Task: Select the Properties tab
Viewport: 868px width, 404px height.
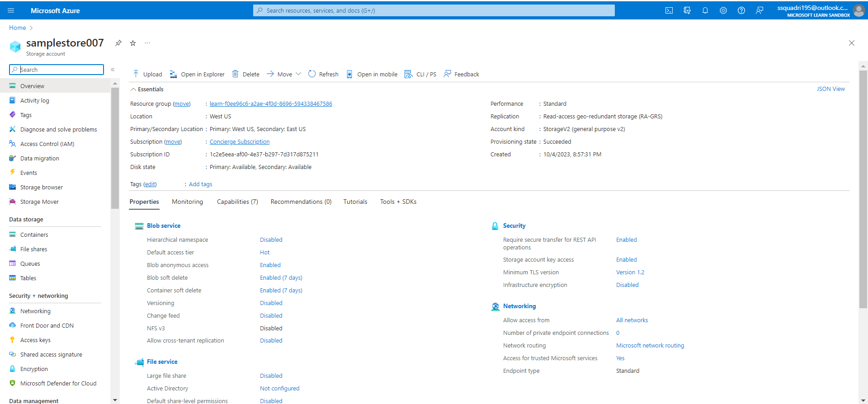Action: tap(144, 202)
